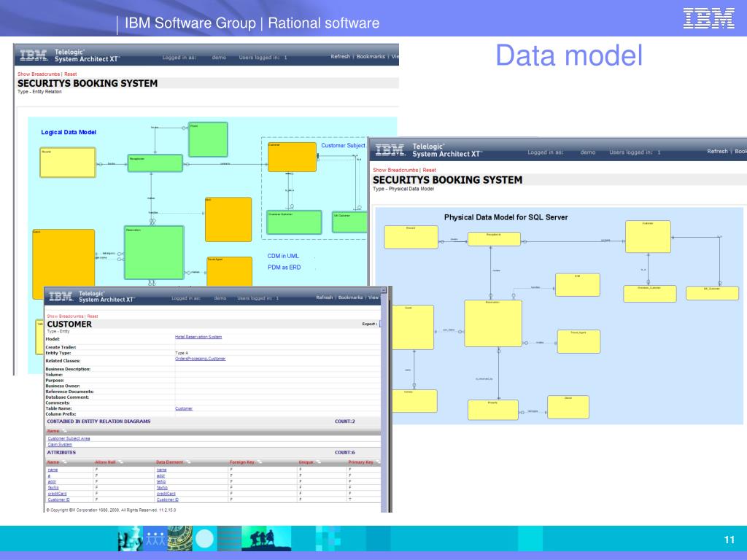Screen dimensions: 747x560
Task: Open the View menu in Customer window
Action: 373,297
